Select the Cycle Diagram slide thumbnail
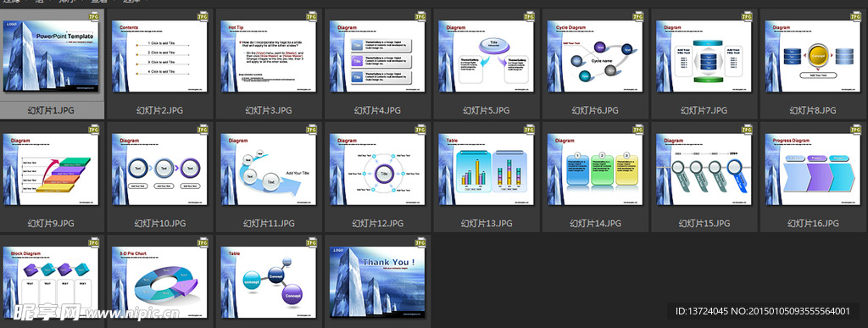Screen dimensions: 868x328 [595, 56]
